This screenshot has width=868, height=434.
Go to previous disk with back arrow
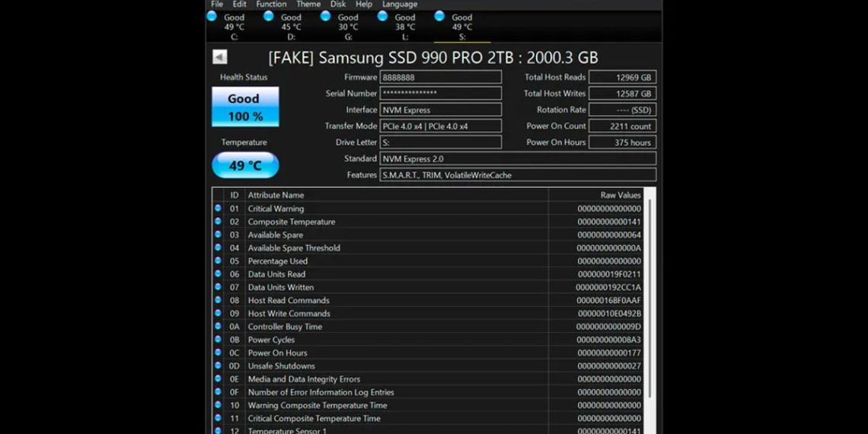tap(220, 57)
